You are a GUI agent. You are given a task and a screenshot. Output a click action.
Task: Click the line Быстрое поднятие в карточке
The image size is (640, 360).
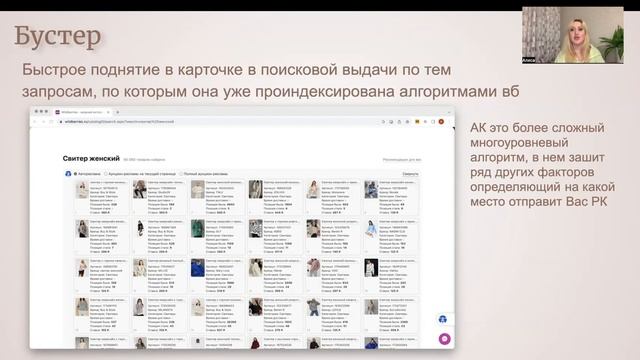(x=236, y=70)
